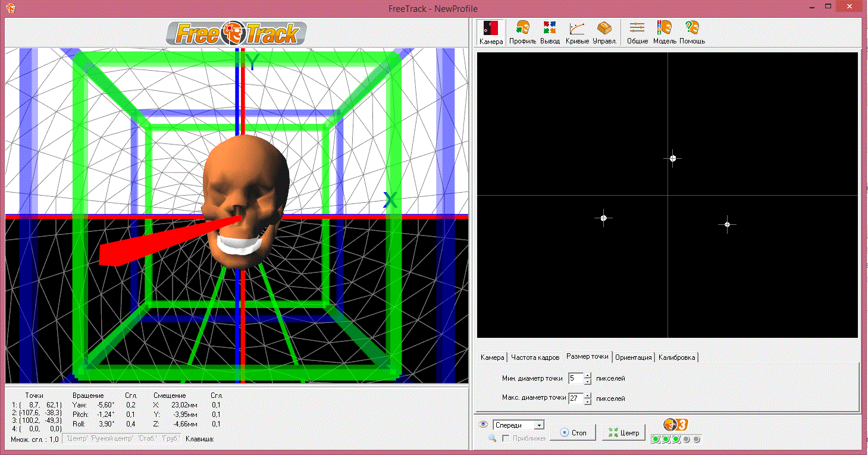Decrease Мин. диаметр точки value
This screenshot has height=455, width=868.
(x=588, y=381)
